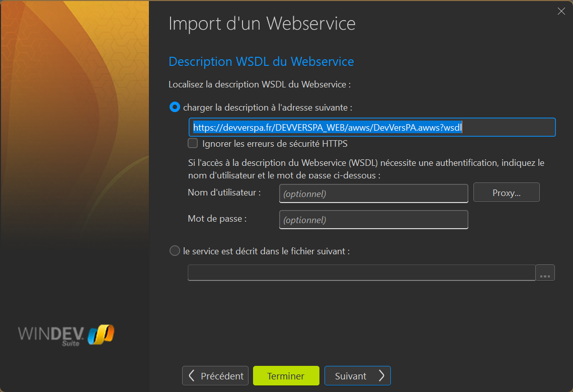Open the Proxy... settings

point(507,192)
